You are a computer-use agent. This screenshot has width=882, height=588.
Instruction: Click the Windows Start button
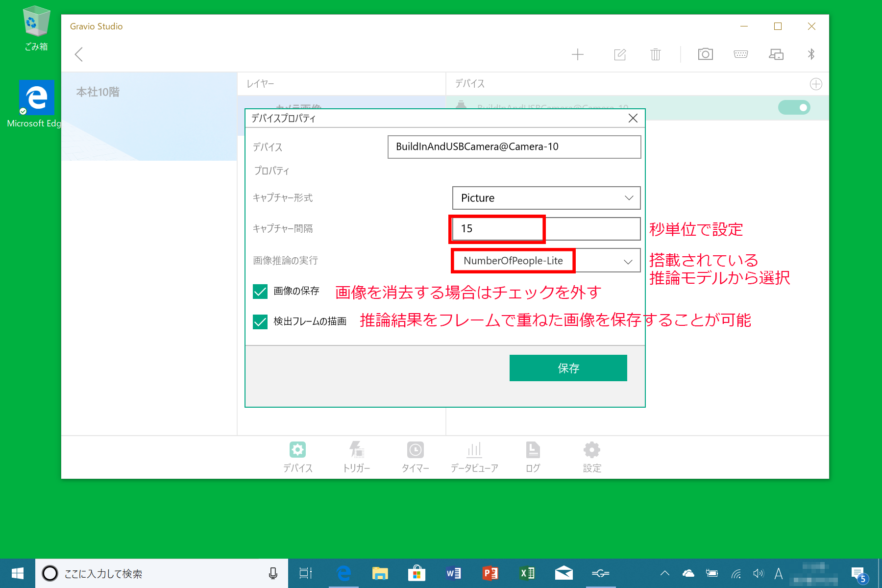click(x=18, y=573)
